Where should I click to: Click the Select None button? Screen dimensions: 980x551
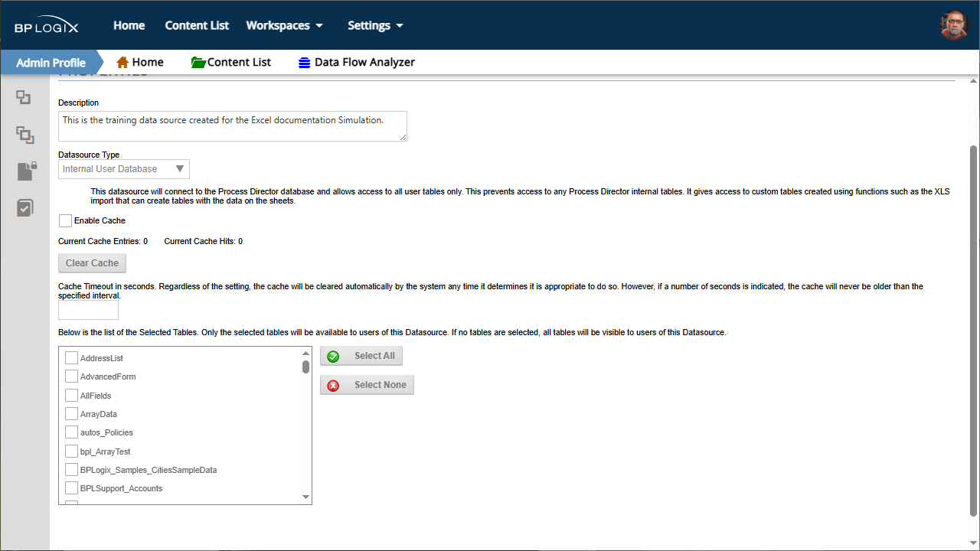point(367,385)
